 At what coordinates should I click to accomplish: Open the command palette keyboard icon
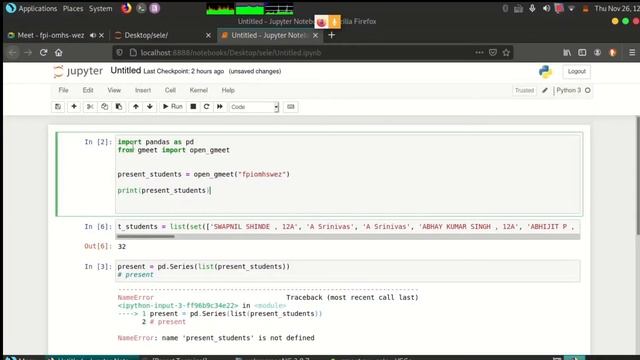click(291, 107)
